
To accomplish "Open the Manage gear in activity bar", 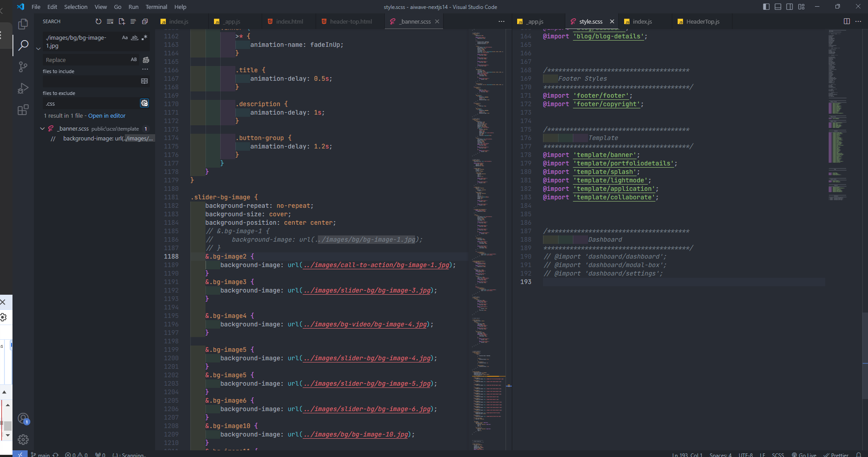I will pos(23,440).
